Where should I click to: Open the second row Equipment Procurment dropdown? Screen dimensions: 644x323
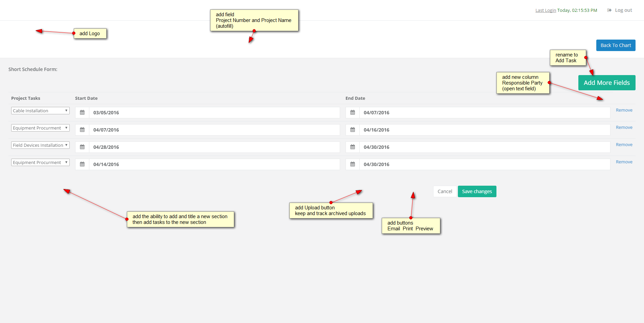click(x=40, y=128)
